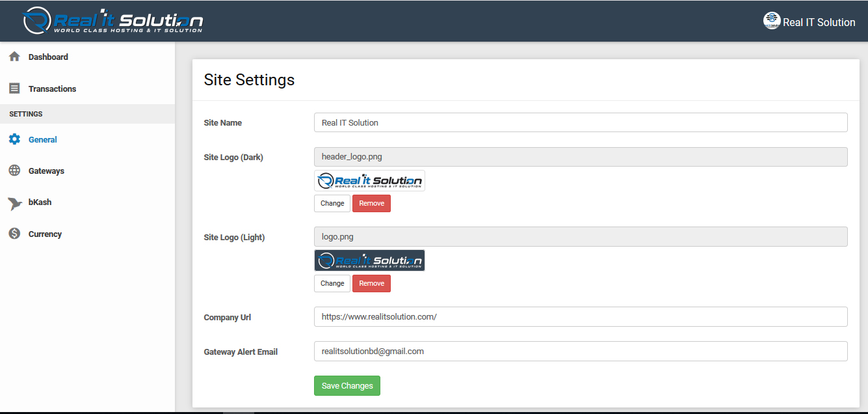Screen dimensions: 868x414
Task: Click the round profile avatar in header
Action: 771,21
